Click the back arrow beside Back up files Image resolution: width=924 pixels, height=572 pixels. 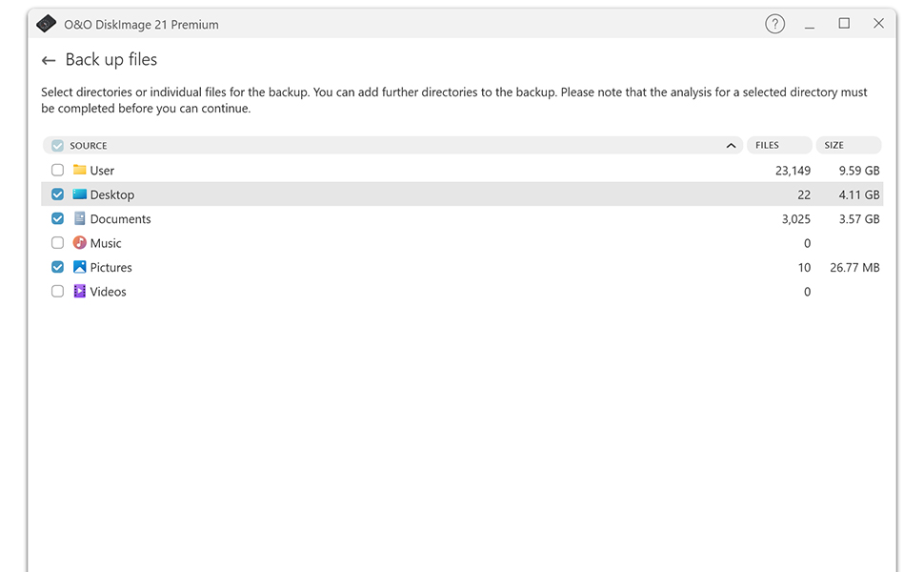click(49, 61)
